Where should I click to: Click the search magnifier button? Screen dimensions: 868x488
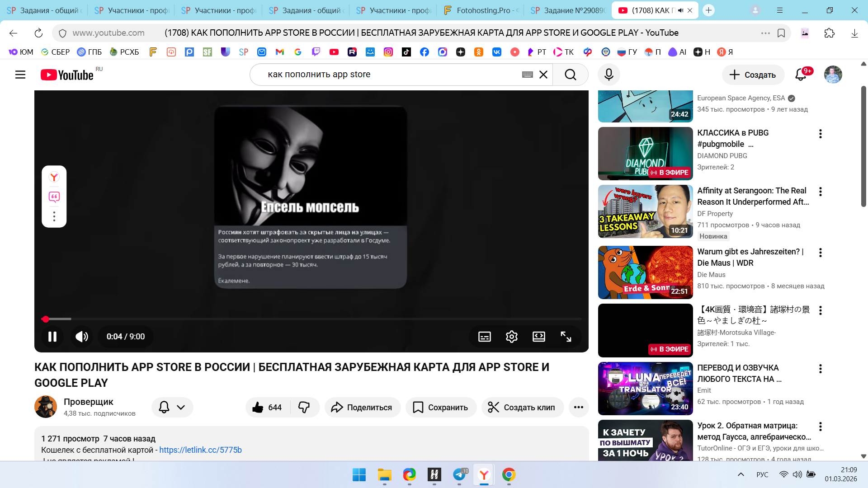pos(570,75)
